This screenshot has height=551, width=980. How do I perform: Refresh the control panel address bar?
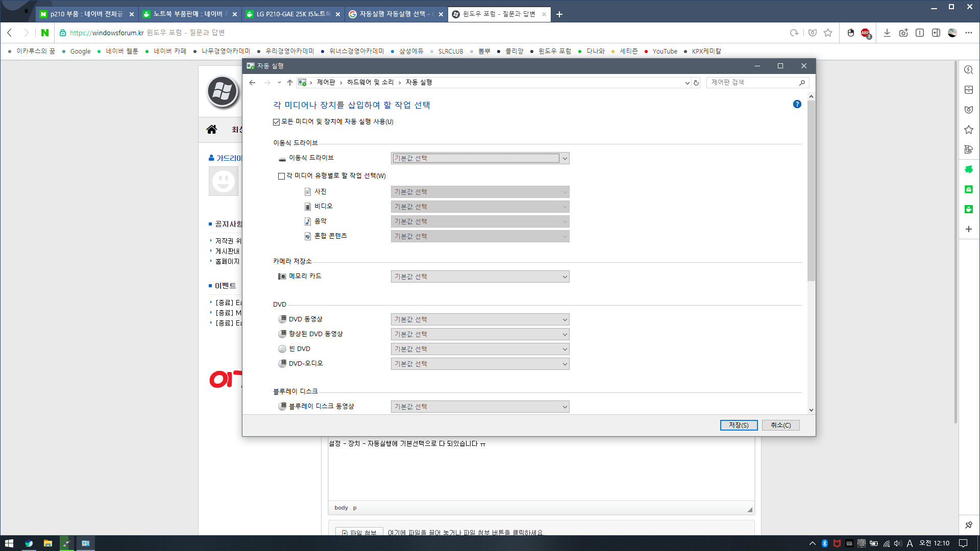[696, 83]
